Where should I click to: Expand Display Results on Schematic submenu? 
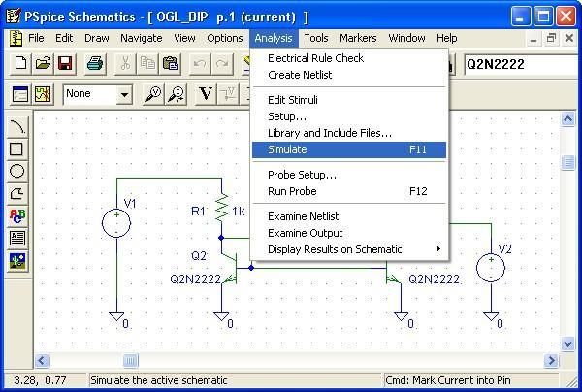coord(349,249)
